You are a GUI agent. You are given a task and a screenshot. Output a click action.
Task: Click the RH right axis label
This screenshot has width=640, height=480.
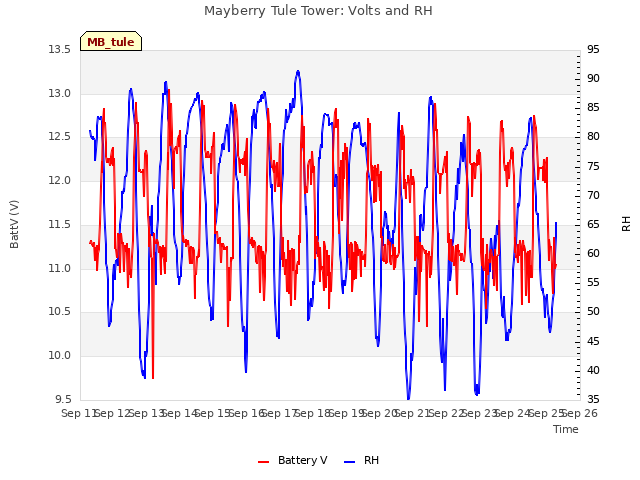(x=626, y=224)
